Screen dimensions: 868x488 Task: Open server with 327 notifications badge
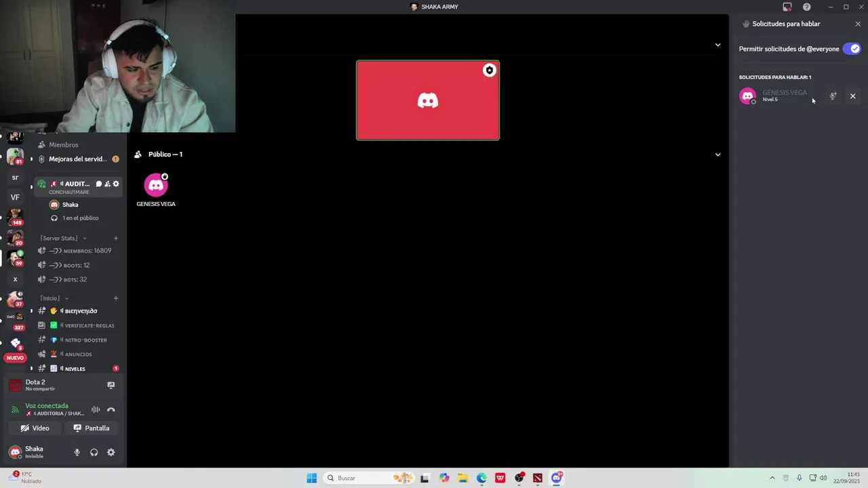(15, 321)
